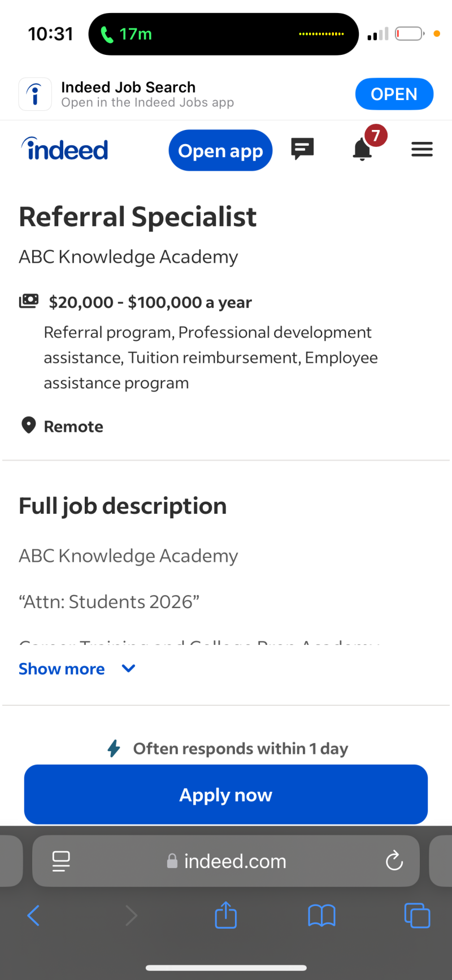
Task: Click the Show more chevron arrow
Action: [129, 669]
